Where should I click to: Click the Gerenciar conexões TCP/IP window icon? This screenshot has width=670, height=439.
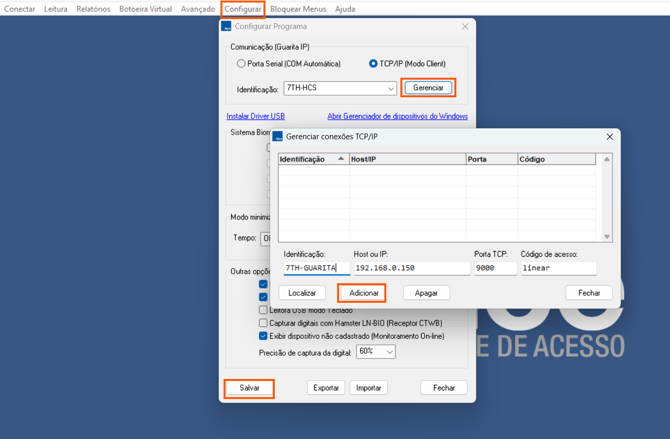(x=278, y=137)
